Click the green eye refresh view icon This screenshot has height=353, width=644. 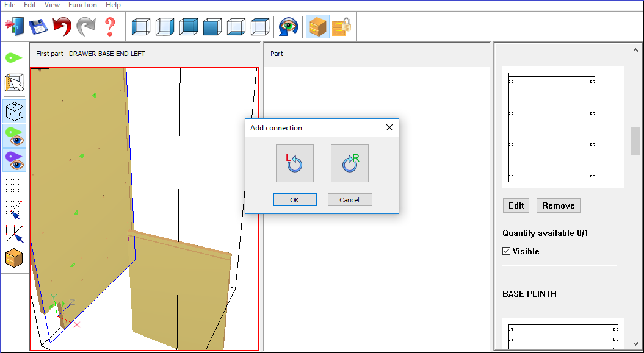(x=288, y=27)
